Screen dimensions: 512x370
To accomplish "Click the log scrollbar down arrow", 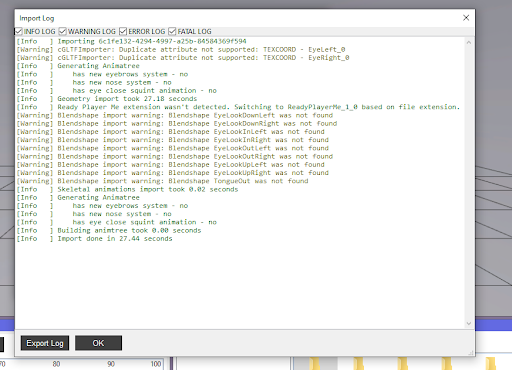I will (469, 323).
